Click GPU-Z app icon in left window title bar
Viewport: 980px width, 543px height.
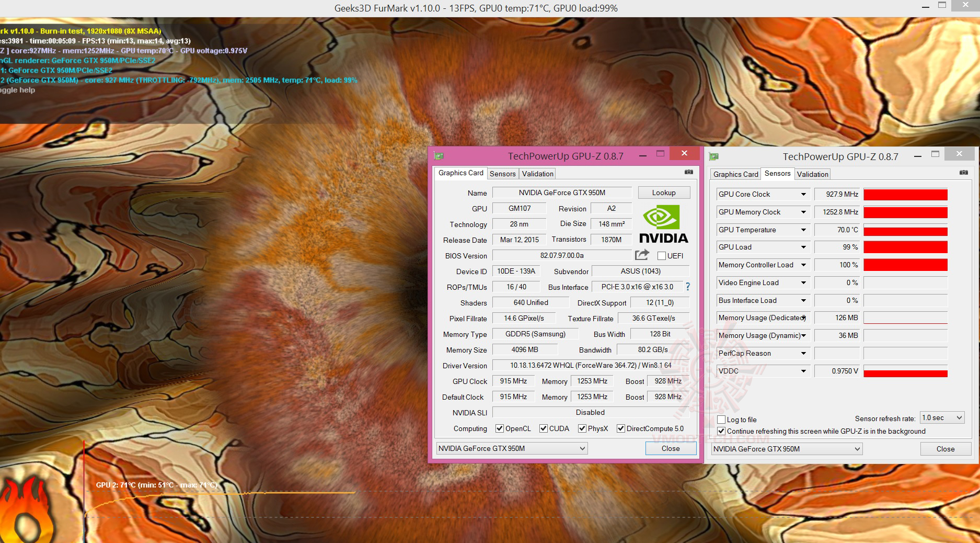pos(439,156)
